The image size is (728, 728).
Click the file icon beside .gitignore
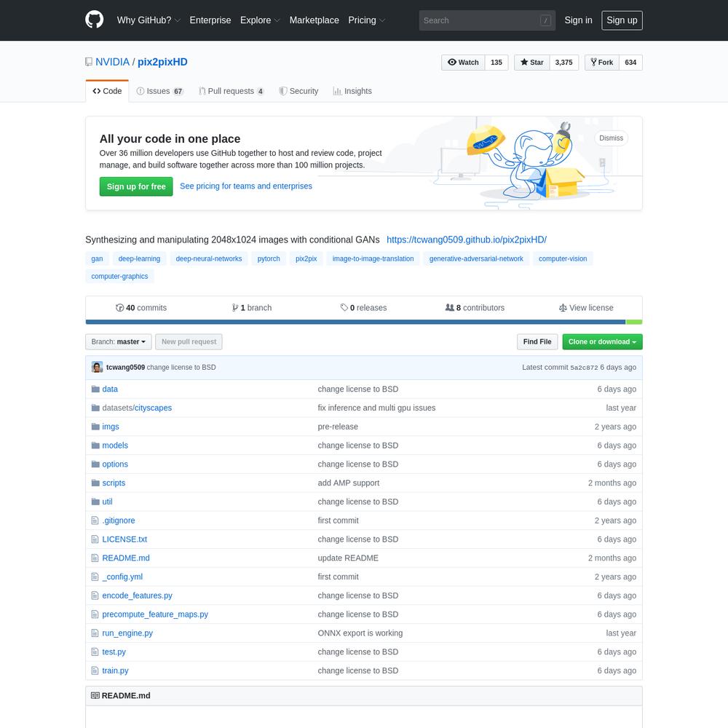(95, 521)
